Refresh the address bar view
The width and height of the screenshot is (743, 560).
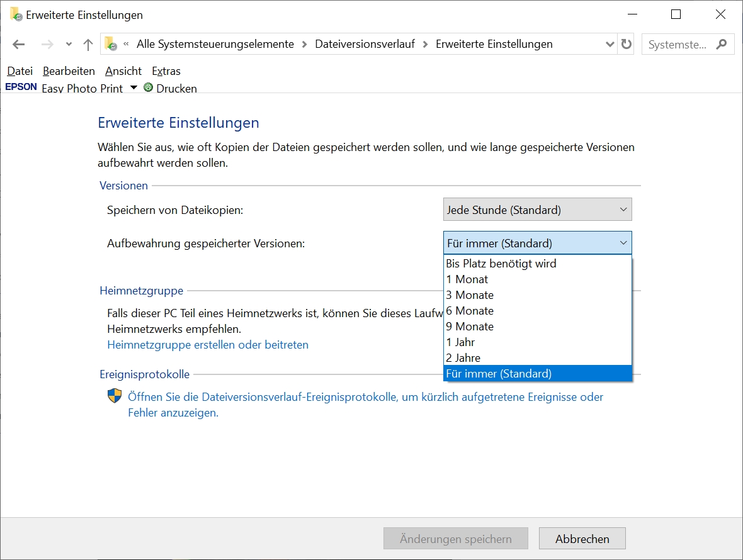pos(627,44)
